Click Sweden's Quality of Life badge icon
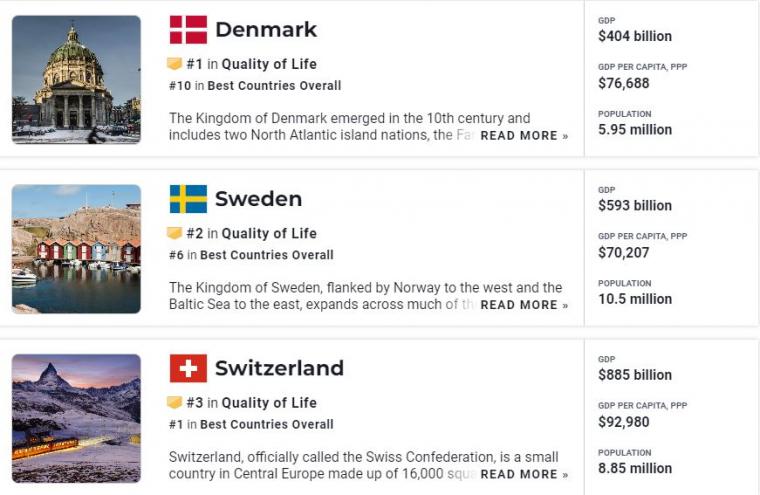The height and width of the screenshot is (495, 760). click(174, 233)
